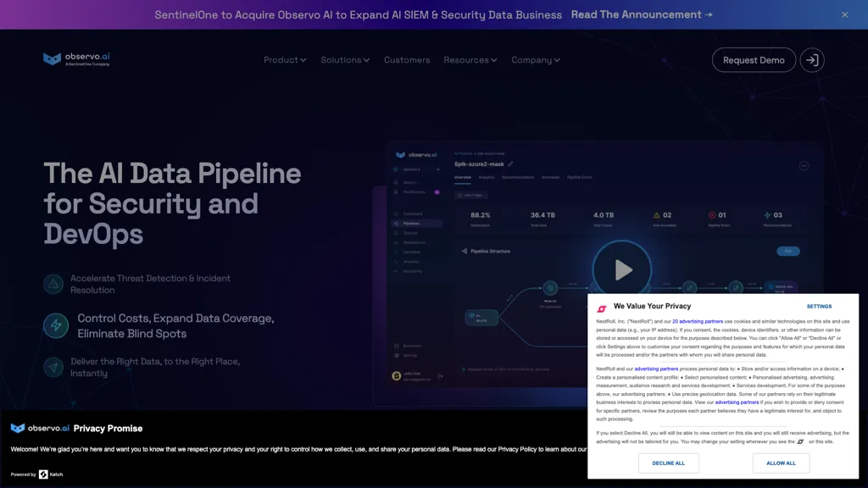The height and width of the screenshot is (488, 868).
Task: Open the Product dropdown menu
Action: click(x=285, y=60)
